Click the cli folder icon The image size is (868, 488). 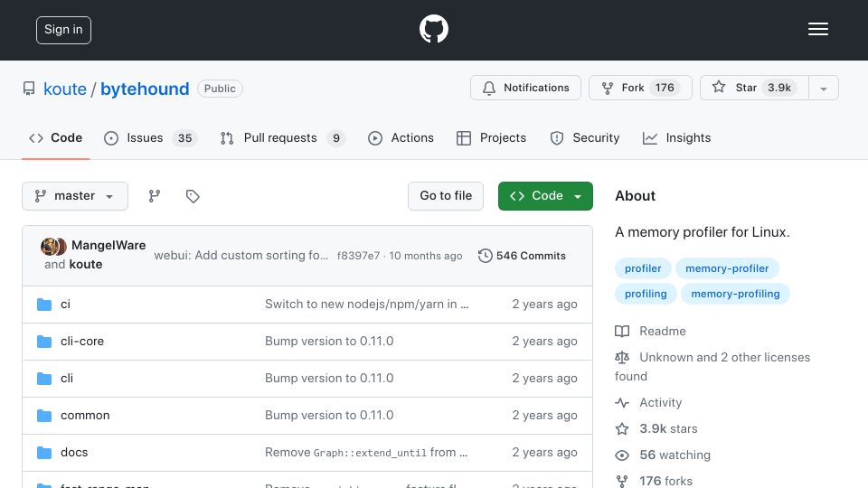tap(44, 379)
